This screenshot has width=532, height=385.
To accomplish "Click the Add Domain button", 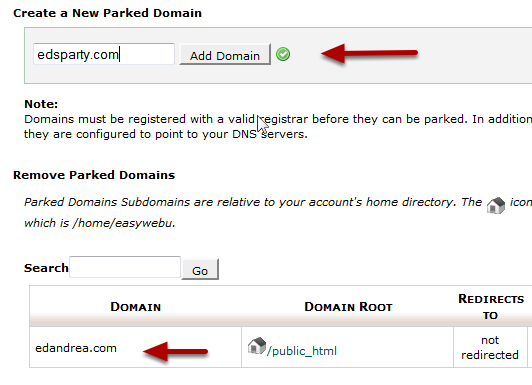I will pos(225,54).
